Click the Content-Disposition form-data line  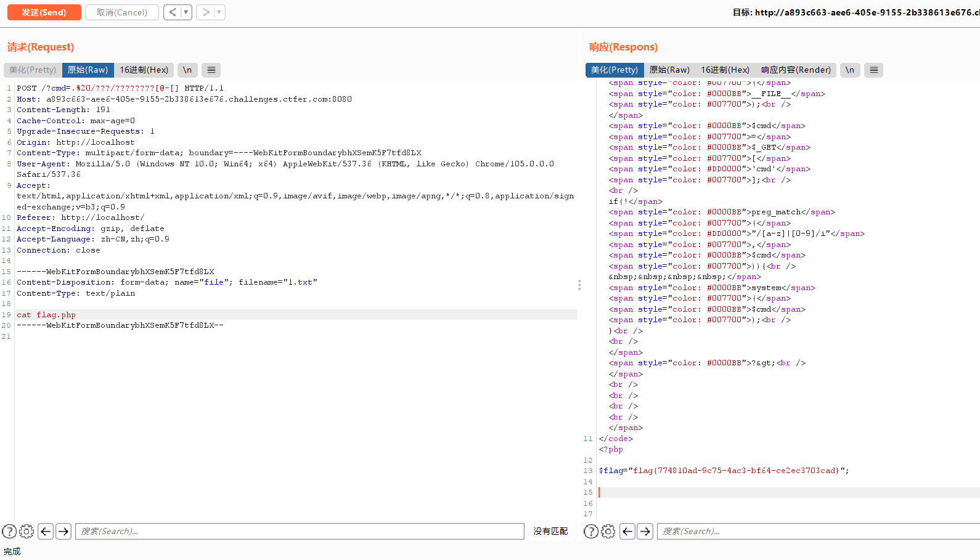[x=167, y=282]
